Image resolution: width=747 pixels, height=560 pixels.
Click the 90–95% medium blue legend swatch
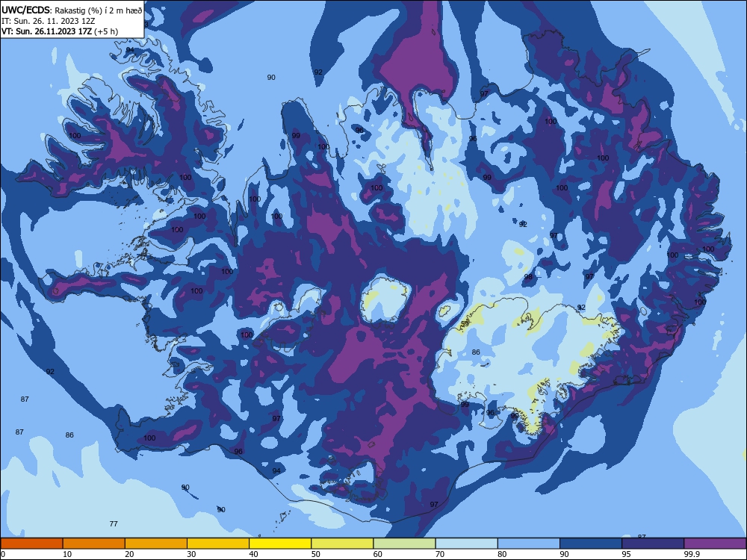coord(591,544)
